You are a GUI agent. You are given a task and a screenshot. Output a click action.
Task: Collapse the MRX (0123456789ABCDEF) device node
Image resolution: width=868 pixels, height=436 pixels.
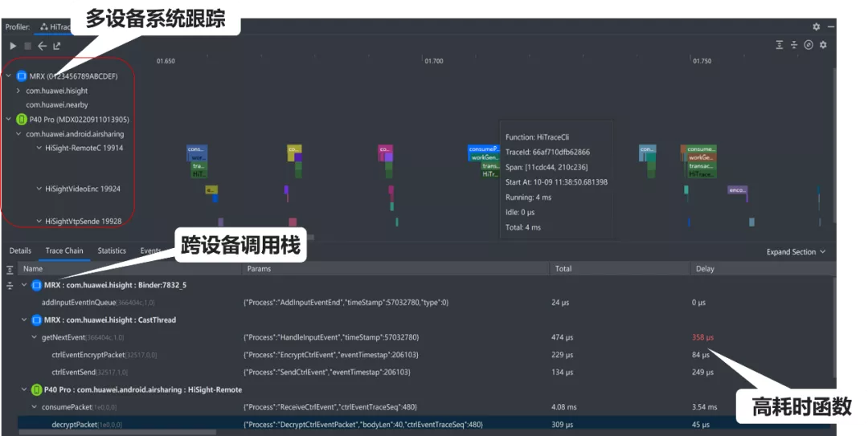pos(8,75)
